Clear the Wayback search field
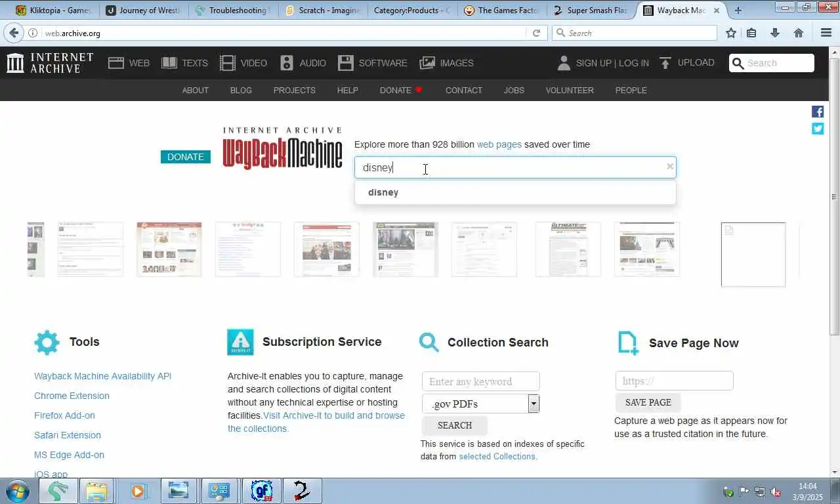 point(670,167)
